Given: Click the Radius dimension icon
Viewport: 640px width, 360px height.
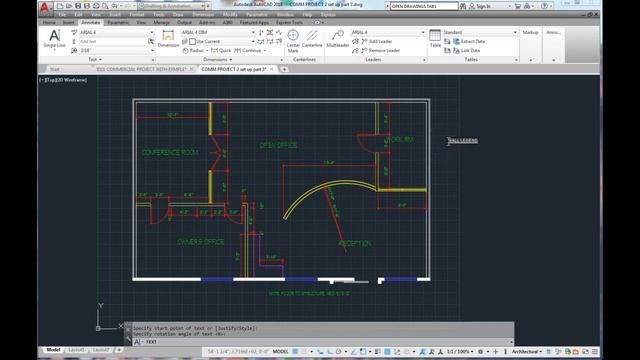Looking at the screenshot, I should (x=185, y=51).
